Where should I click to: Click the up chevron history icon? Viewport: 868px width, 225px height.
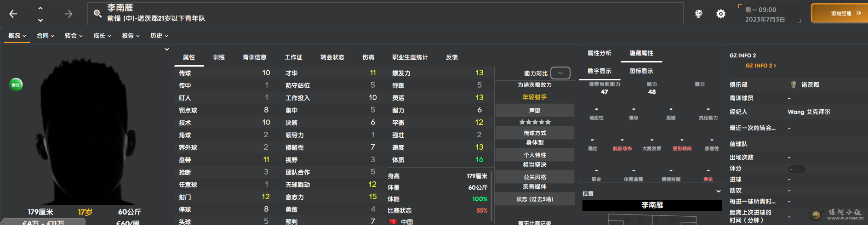(x=40, y=8)
